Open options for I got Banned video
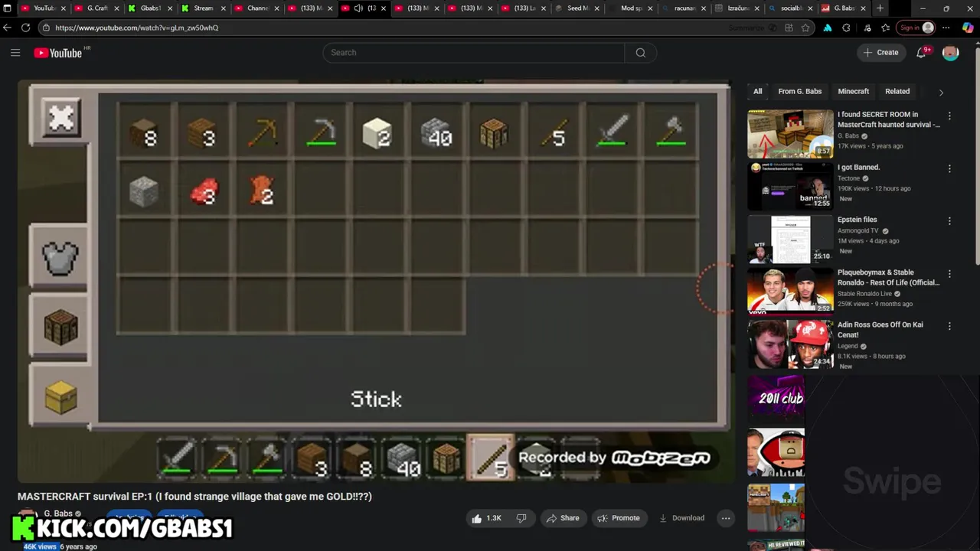The height and width of the screenshot is (551, 980). tap(949, 168)
